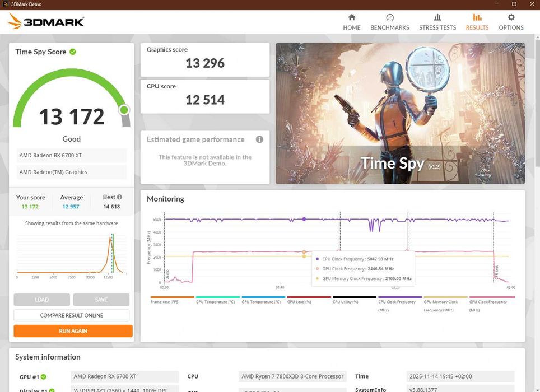
Task: Click the System information heading
Action: coord(48,357)
